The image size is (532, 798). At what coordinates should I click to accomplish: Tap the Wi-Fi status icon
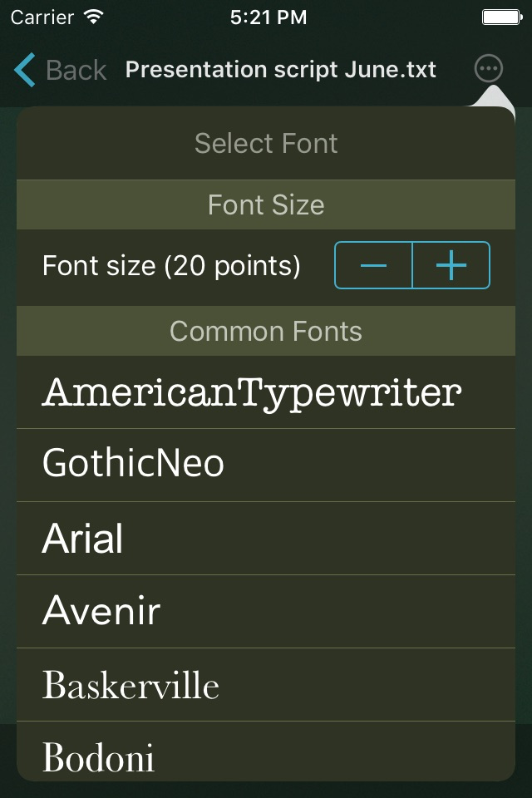[94, 17]
